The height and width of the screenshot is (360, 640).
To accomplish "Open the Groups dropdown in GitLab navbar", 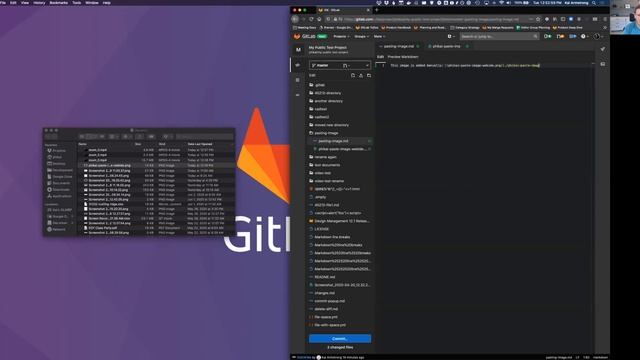I will [361, 36].
